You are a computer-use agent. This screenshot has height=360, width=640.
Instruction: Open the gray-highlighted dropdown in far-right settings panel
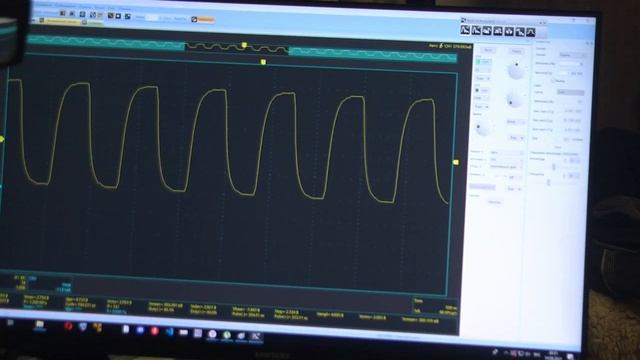tap(571, 93)
